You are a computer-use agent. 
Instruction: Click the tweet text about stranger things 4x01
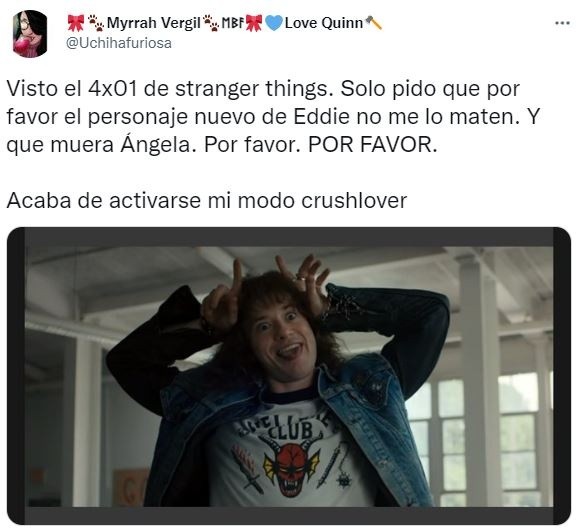point(273,117)
